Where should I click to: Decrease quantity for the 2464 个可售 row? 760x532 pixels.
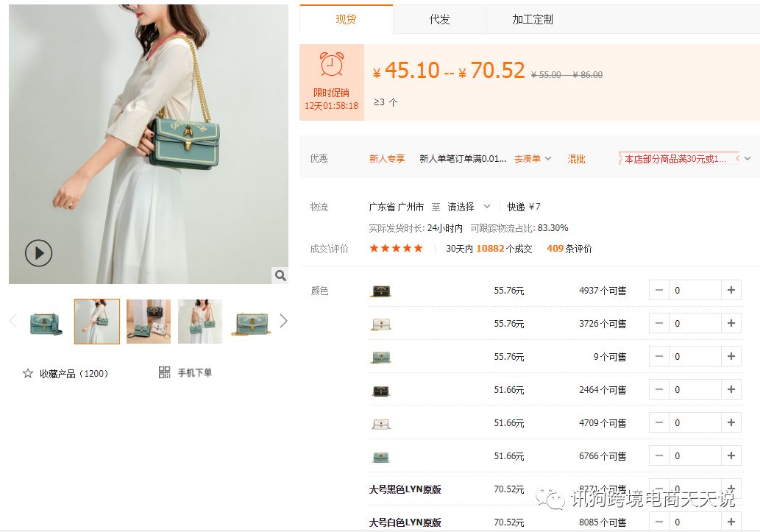click(x=659, y=389)
